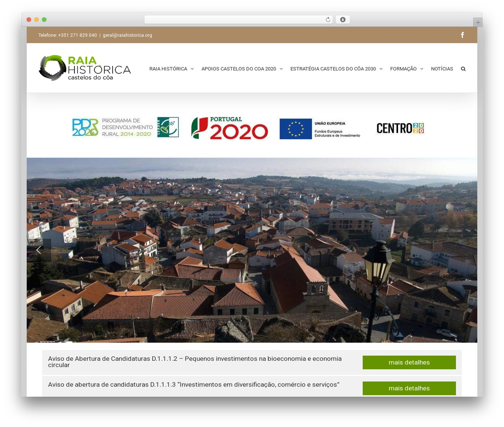
Task: Click mais detalhes for D.1.1.1.3 notice
Action: pos(409,388)
